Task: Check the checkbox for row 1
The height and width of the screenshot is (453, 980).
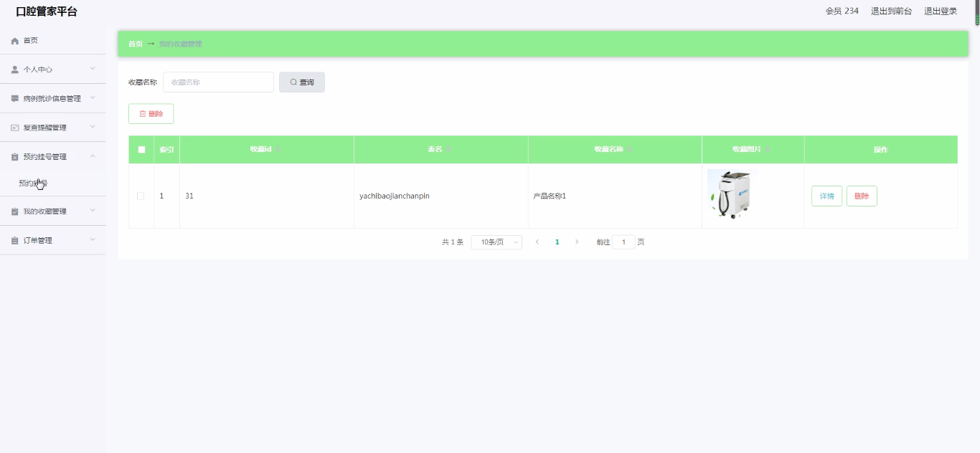Action: pos(141,196)
